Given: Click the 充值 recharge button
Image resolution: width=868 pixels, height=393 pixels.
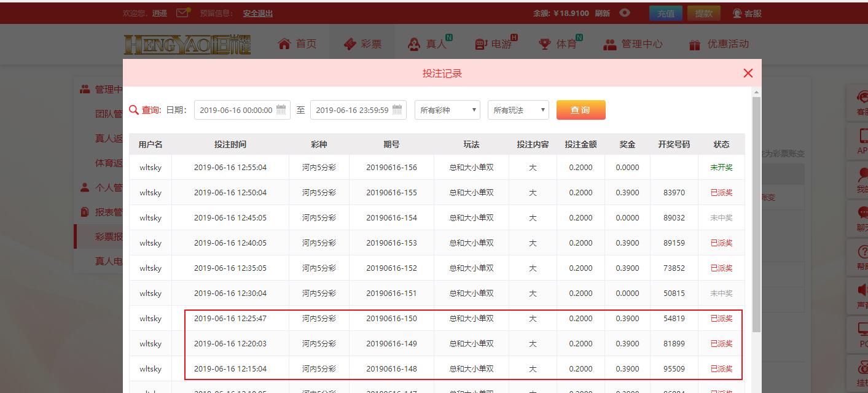Looking at the screenshot, I should click(x=665, y=13).
